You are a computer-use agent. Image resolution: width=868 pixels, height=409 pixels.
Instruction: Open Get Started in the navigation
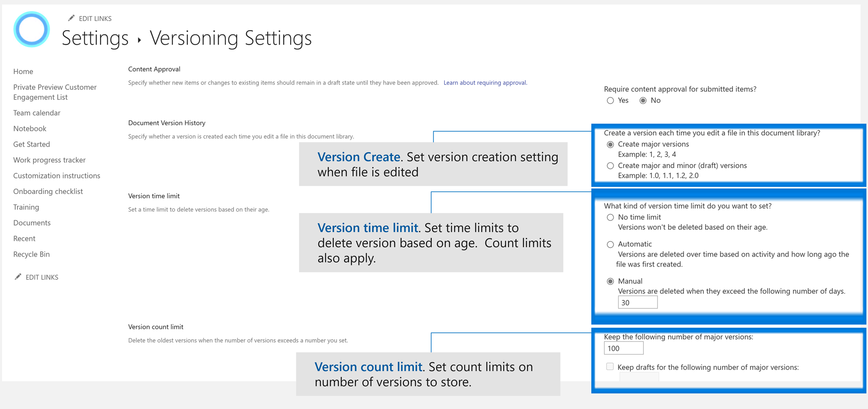[x=32, y=145]
